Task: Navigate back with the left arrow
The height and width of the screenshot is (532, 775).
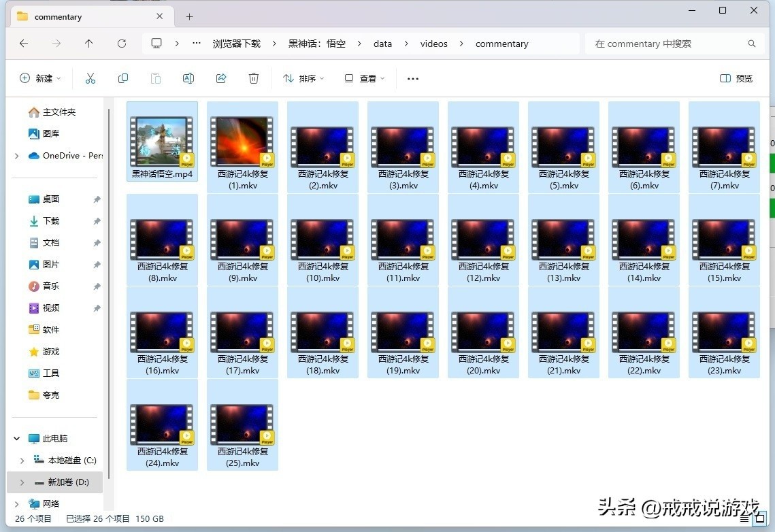Action: tap(24, 44)
